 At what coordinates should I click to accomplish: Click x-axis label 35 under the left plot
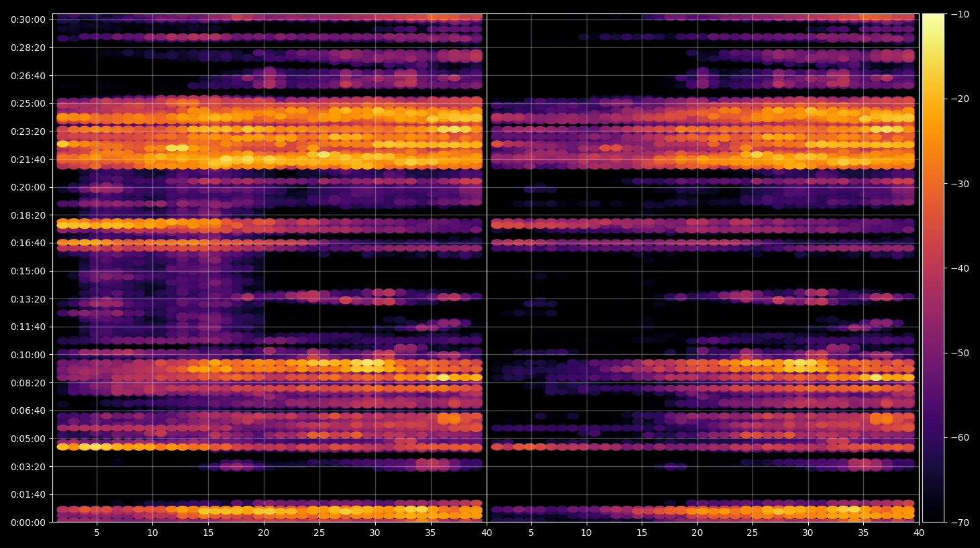[x=430, y=533]
